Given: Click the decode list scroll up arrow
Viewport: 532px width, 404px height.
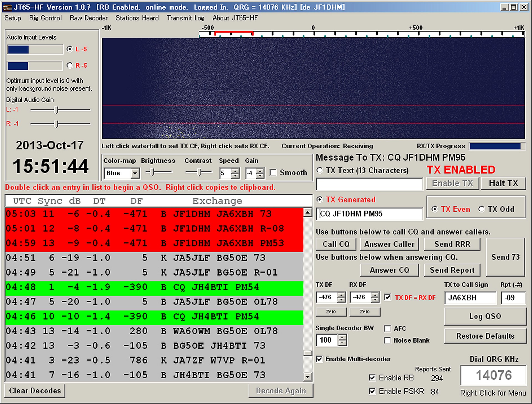Looking at the screenshot, I should 308,212.
